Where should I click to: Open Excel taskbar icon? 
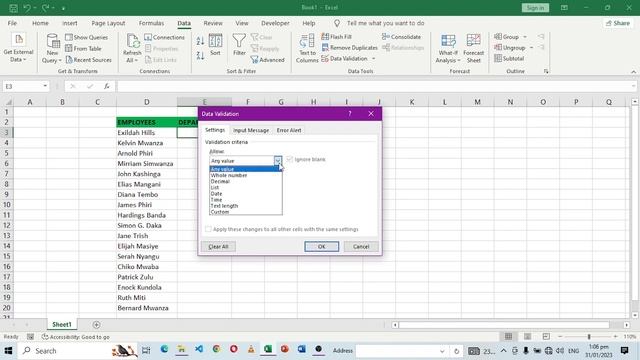click(268, 350)
